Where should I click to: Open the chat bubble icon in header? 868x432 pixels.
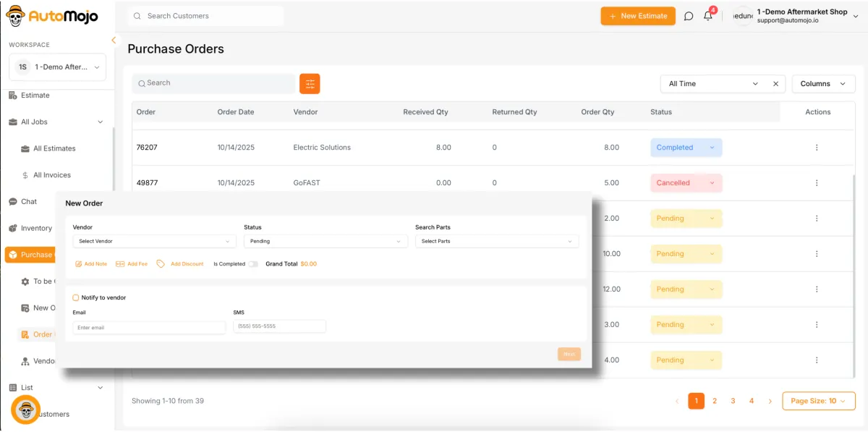(x=689, y=16)
